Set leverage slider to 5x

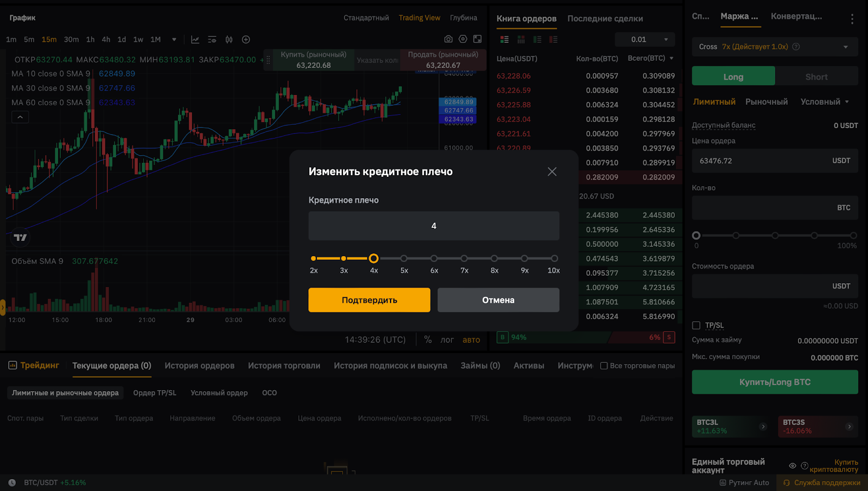click(x=404, y=258)
